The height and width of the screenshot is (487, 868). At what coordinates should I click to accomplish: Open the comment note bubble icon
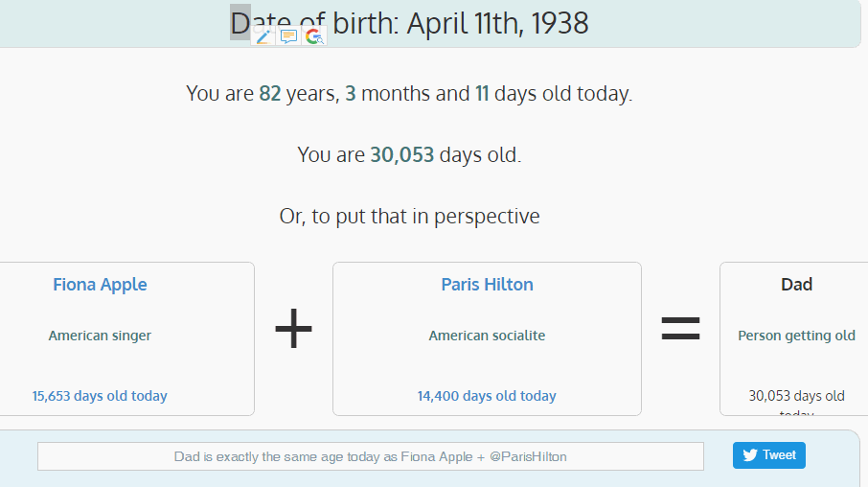pos(288,36)
